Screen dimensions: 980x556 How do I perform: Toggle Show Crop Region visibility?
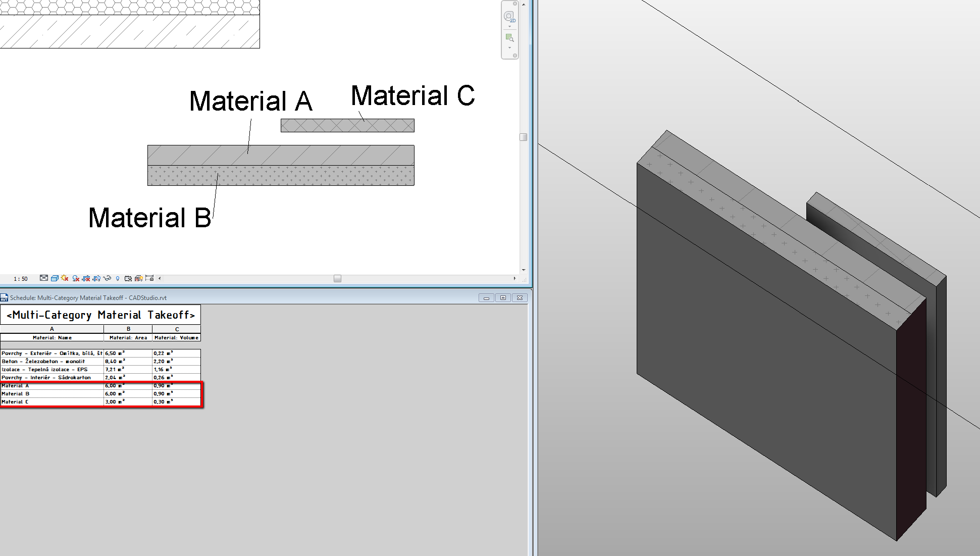tap(97, 278)
